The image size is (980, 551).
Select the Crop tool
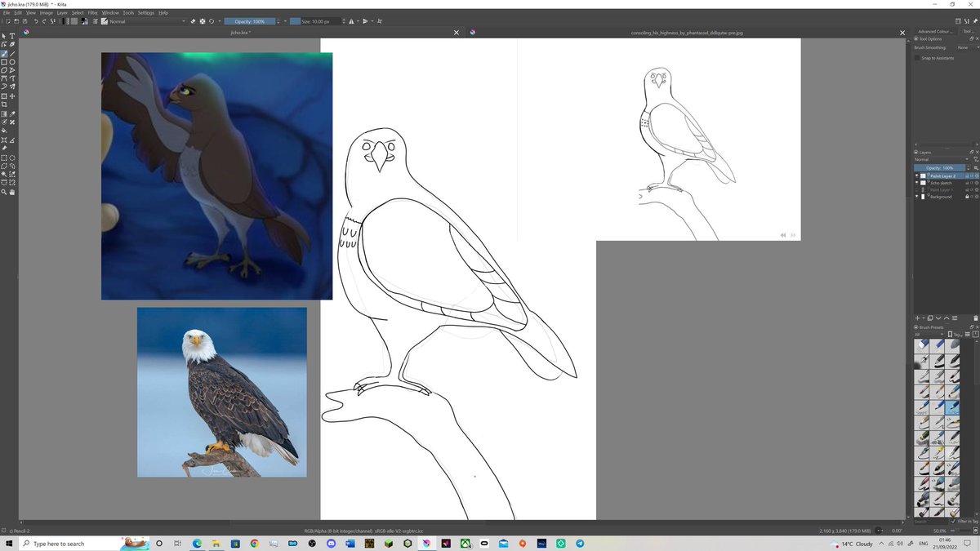4,104
